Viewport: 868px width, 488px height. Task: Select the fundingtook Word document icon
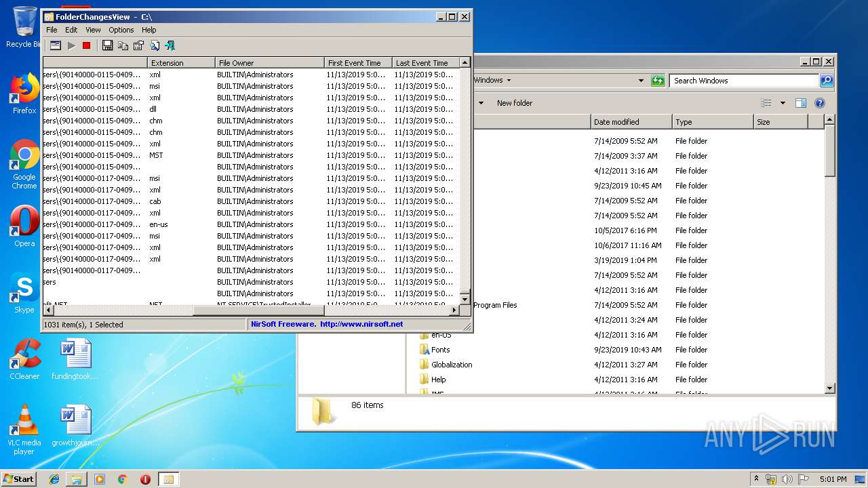pos(75,359)
